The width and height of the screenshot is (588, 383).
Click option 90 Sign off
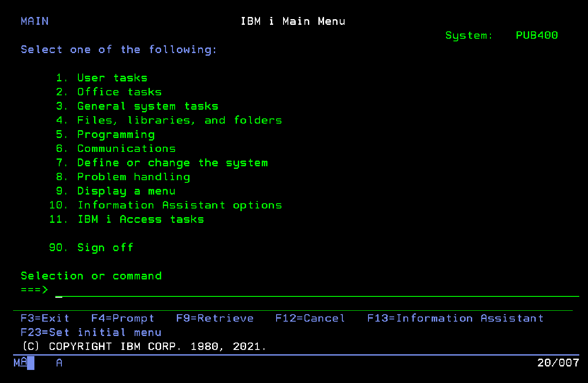click(105, 248)
